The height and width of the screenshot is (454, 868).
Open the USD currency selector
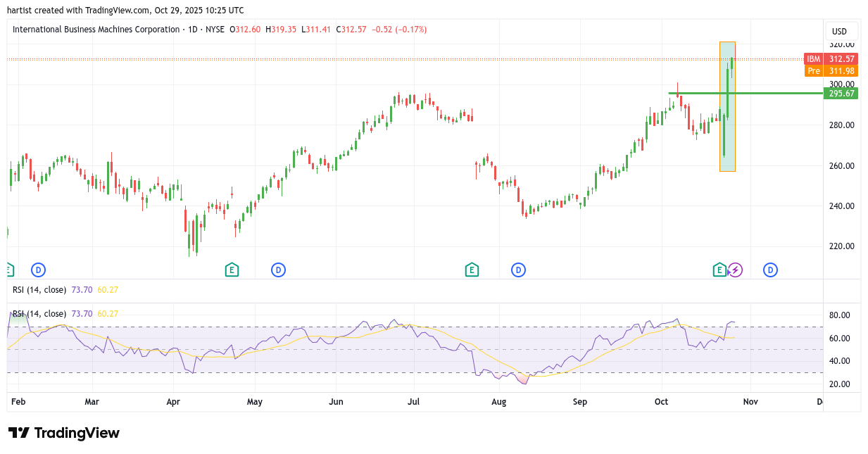click(x=839, y=32)
